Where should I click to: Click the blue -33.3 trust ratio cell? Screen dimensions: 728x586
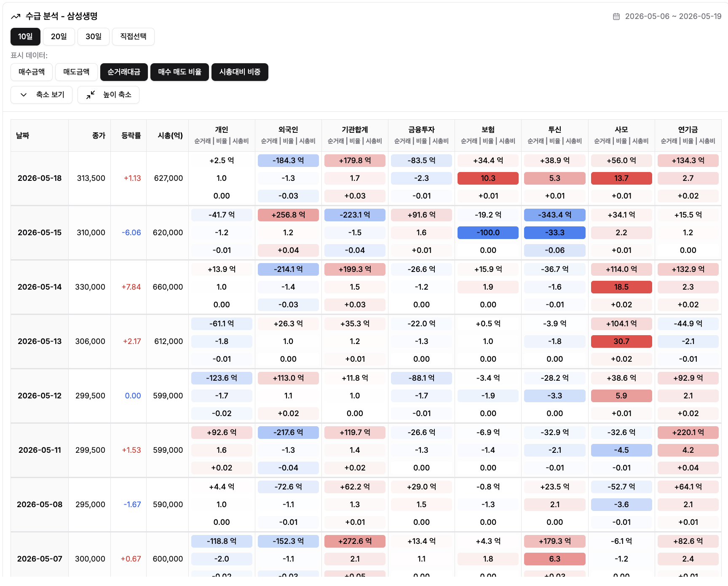(x=554, y=233)
